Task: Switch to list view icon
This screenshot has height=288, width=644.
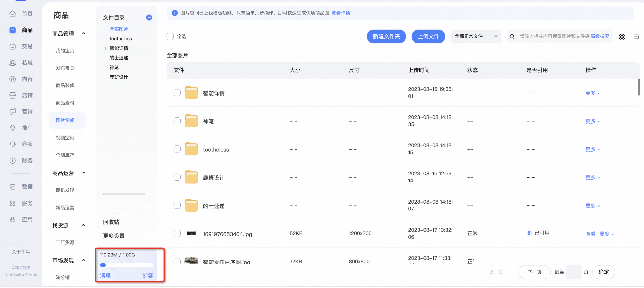Action: click(x=636, y=37)
